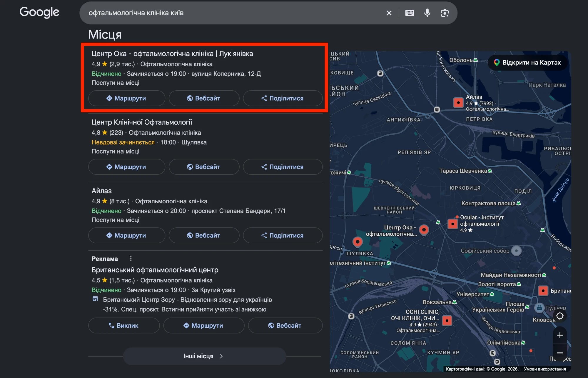
Task: Click the Центр Ока red pin on map
Action: coord(424,229)
